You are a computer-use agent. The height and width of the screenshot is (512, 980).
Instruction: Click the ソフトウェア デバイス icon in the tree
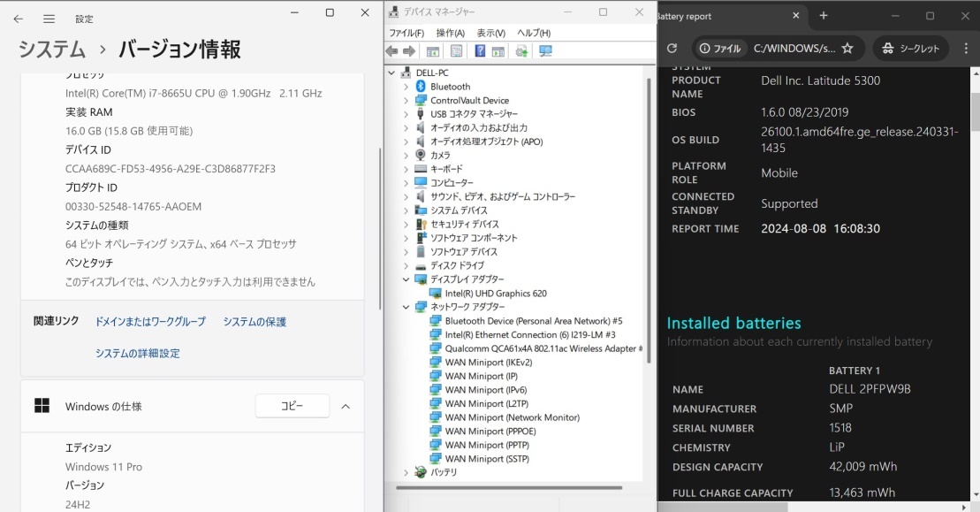(421, 251)
